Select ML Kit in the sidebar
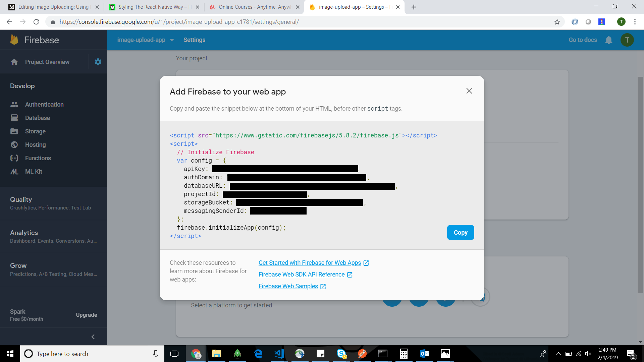This screenshot has width=644, height=362. point(33,171)
